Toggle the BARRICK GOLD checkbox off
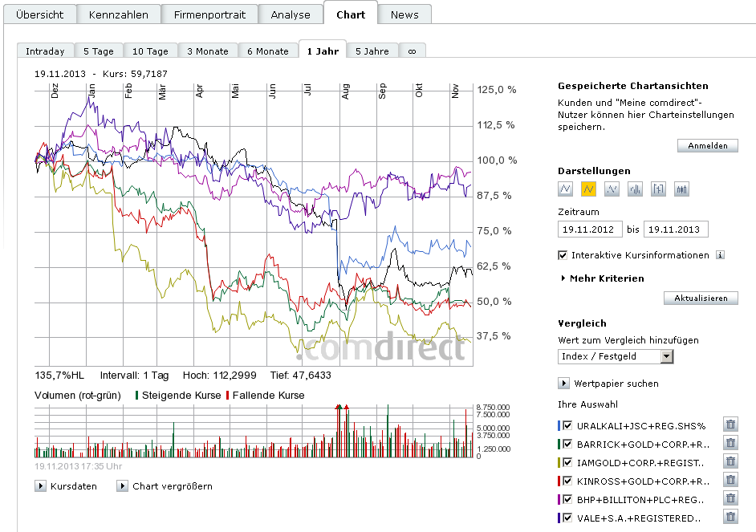This screenshot has width=756, height=532. point(568,444)
